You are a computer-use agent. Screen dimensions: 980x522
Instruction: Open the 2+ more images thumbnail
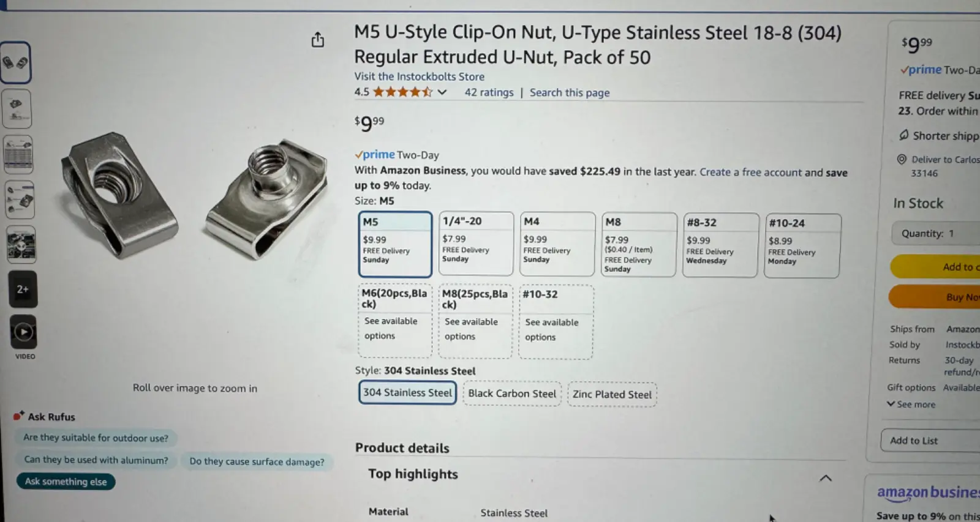click(23, 289)
